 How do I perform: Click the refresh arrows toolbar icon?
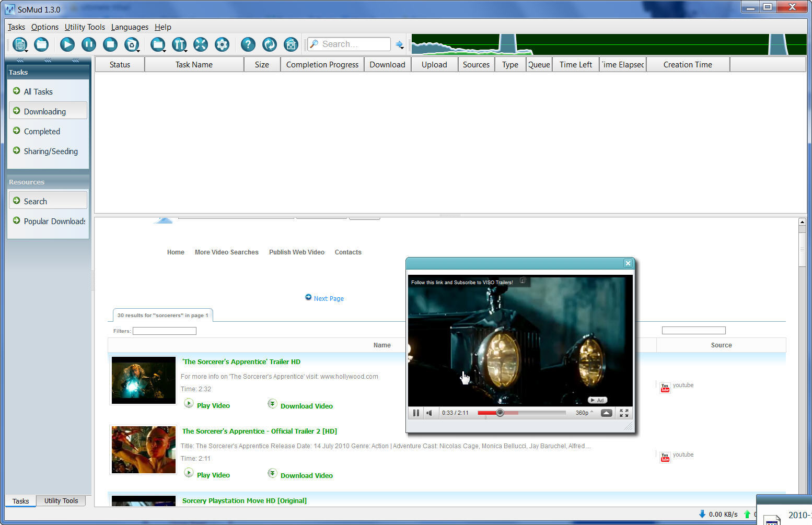pyautogui.click(x=270, y=44)
